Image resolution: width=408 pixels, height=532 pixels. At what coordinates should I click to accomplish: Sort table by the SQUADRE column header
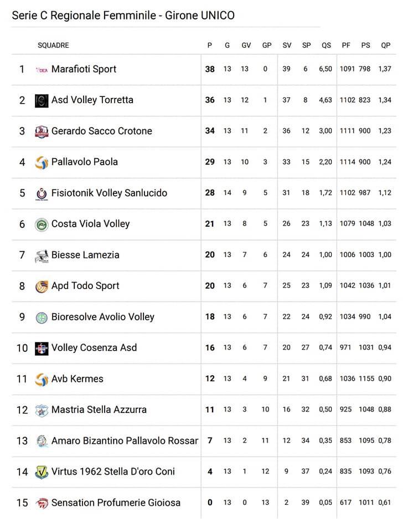coord(53,45)
